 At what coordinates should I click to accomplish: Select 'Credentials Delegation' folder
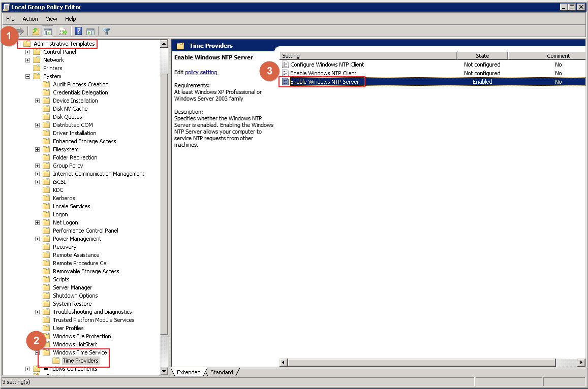(80, 92)
